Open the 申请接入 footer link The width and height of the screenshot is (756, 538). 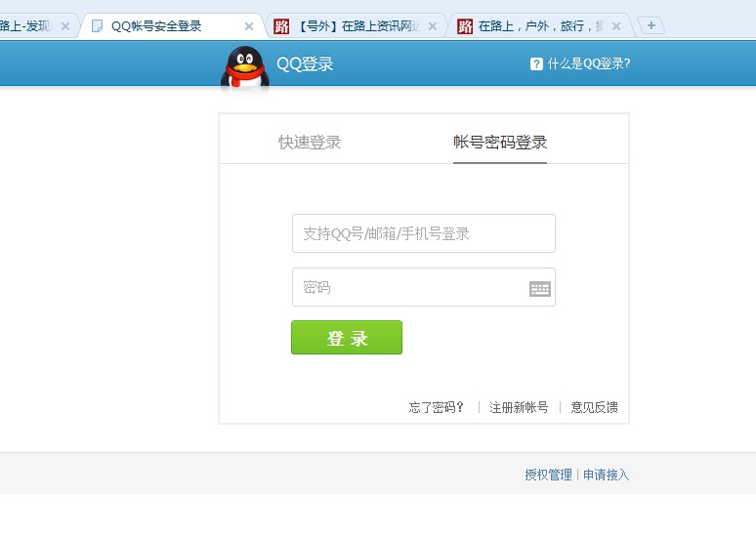pyautogui.click(x=606, y=475)
